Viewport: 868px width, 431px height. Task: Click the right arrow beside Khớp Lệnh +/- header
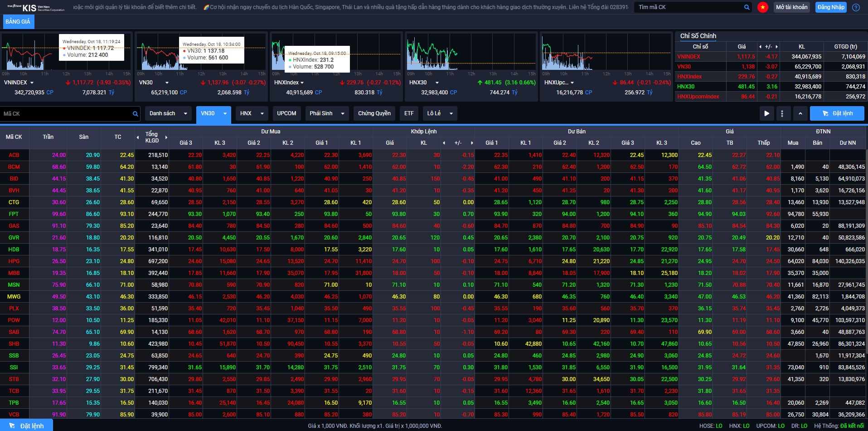pyautogui.click(x=472, y=143)
